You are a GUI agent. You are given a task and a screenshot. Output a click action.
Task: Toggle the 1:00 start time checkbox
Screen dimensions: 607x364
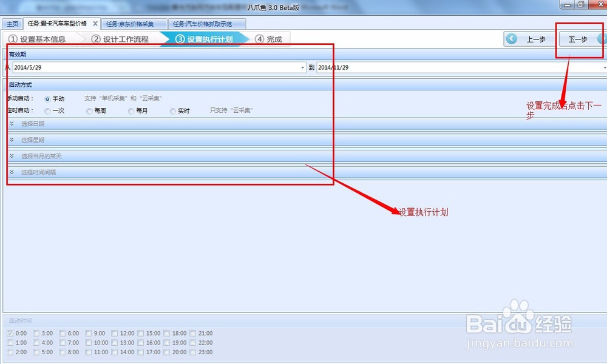coord(10,343)
